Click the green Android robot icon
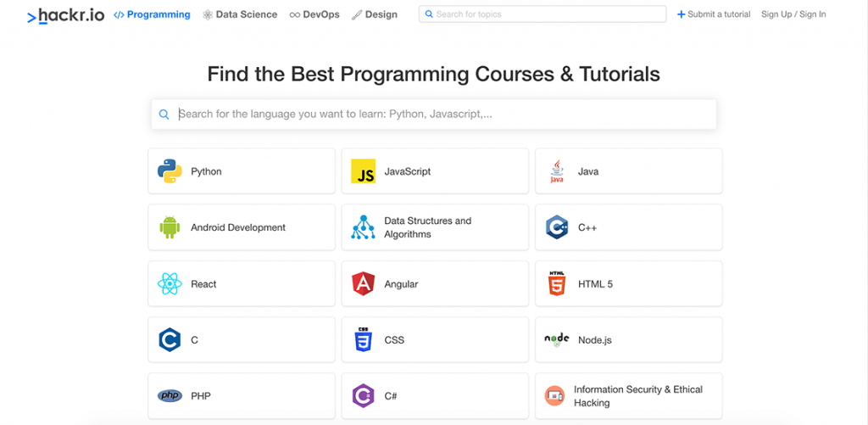The image size is (868, 425). click(x=170, y=227)
